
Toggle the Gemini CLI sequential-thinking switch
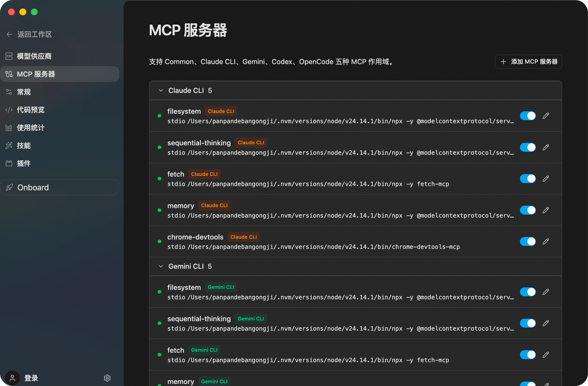[x=528, y=323]
